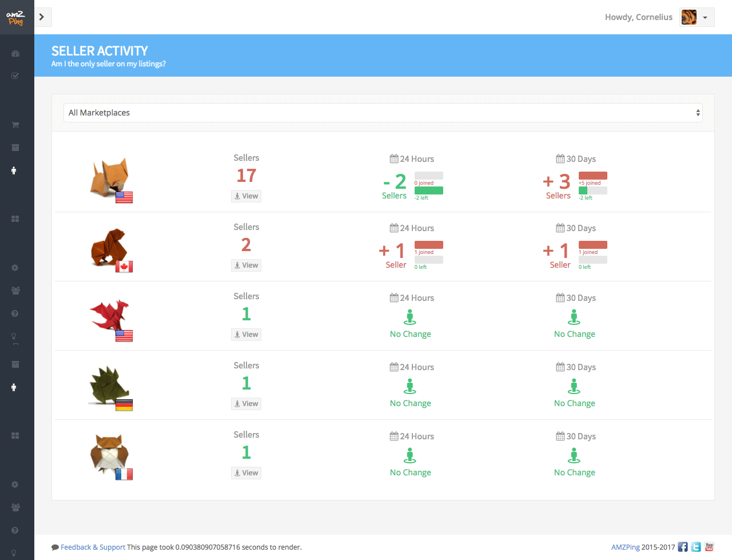Click the US flag on the dragon listing
Viewport: 732px width, 560px height.
[124, 336]
